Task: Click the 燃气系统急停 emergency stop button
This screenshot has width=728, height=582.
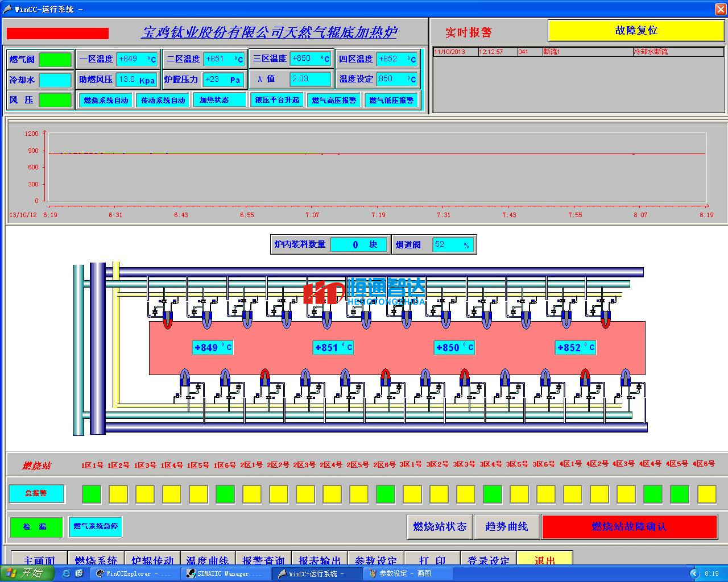Action: pyautogui.click(x=96, y=526)
